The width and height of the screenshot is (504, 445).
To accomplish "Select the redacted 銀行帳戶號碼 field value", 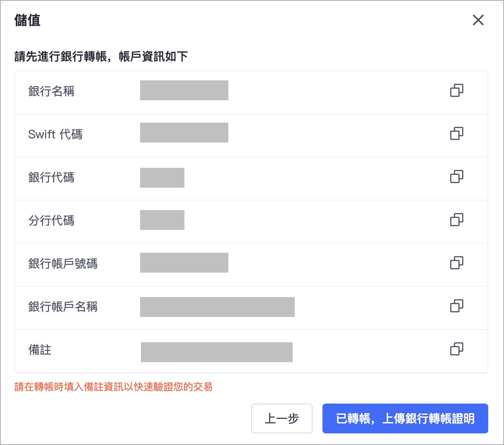I will pos(184,263).
